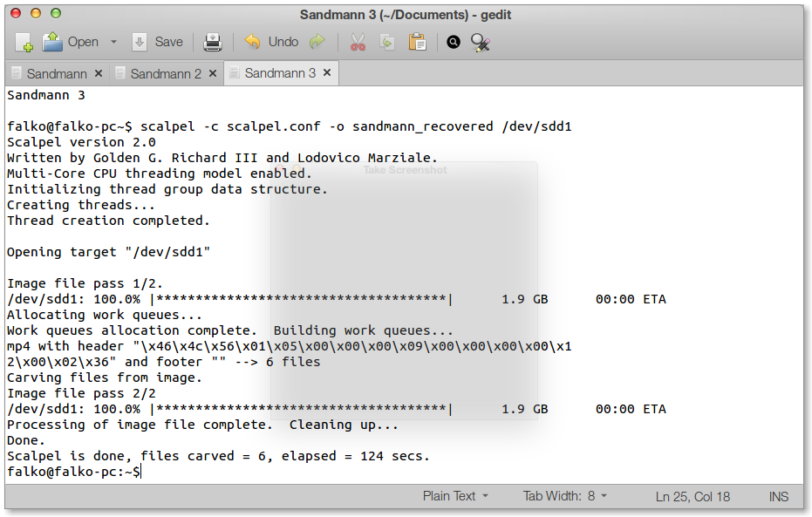Save the current document
Screen dimensions: 812x517
(158, 42)
